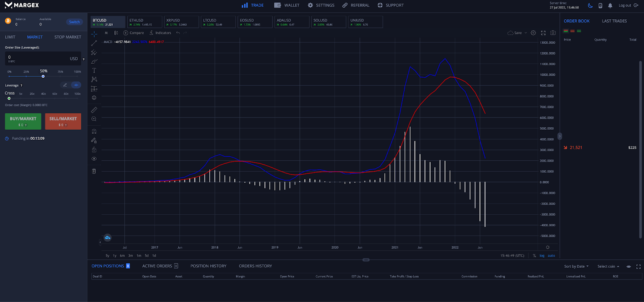Click the green BUY/MARKET button
Viewport: 644px width, 302px height.
(23, 121)
